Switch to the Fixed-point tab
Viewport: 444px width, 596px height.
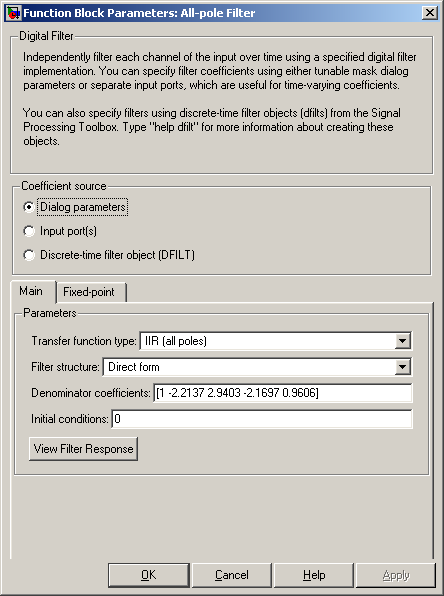point(89,292)
